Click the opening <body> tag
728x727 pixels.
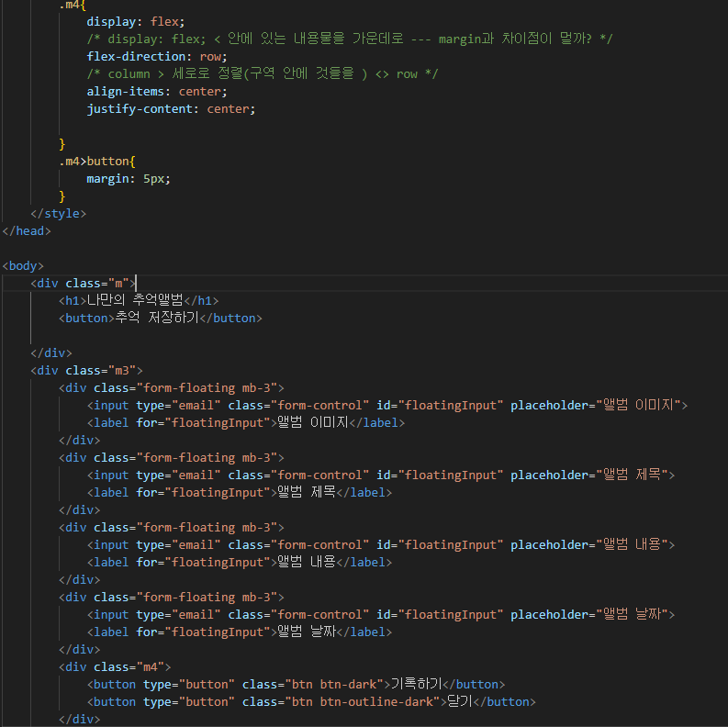point(23,266)
